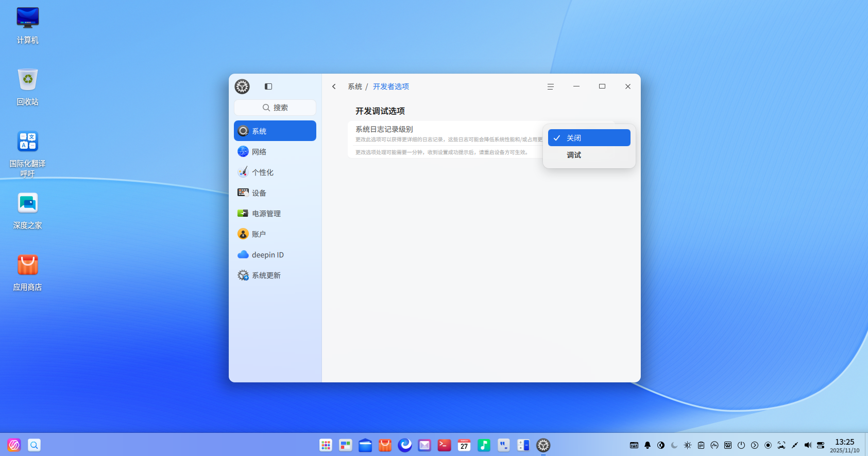Minimize the settings window
Image resolution: width=868 pixels, height=456 pixels.
tap(576, 86)
